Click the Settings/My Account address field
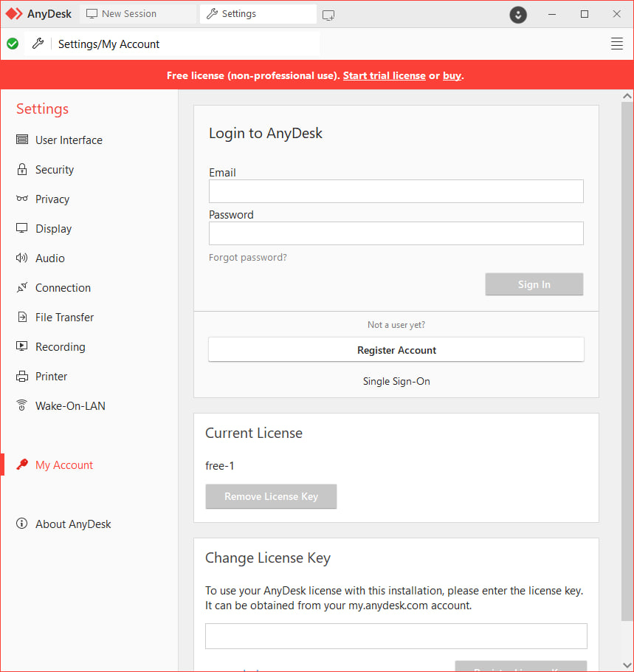 (186, 44)
